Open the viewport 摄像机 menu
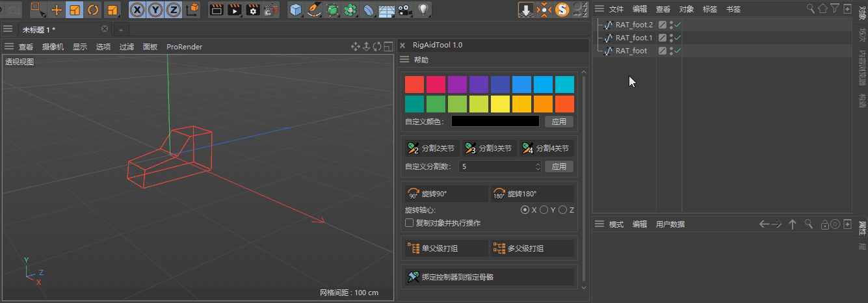 point(53,47)
